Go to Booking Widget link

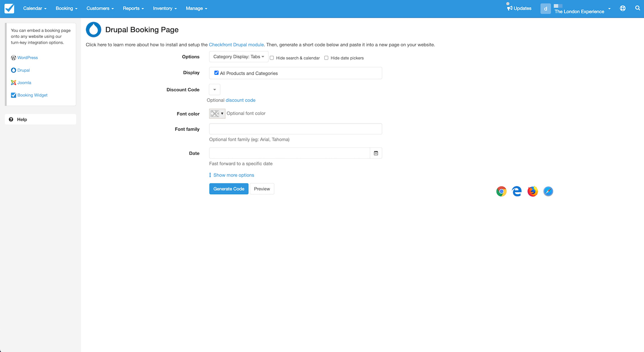(32, 95)
